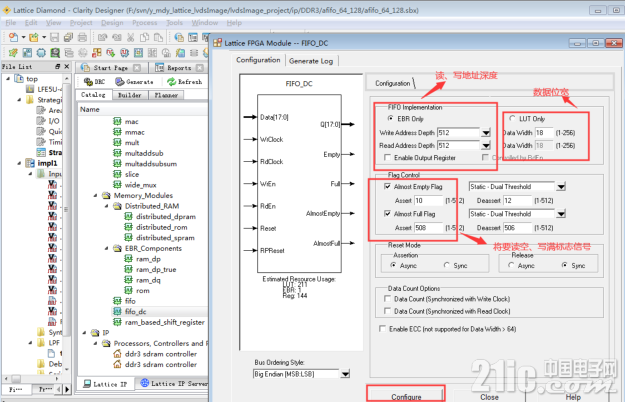The width and height of the screenshot is (625, 402).
Task: Collapse the Distributed_RAM tree node
Action: coord(106,206)
